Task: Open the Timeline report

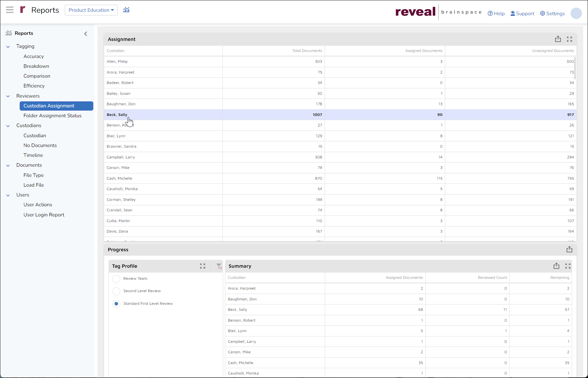Action: [33, 155]
